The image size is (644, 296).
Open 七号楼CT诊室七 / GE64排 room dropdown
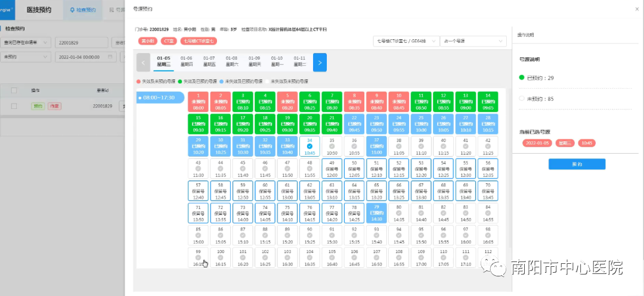[x=406, y=42]
